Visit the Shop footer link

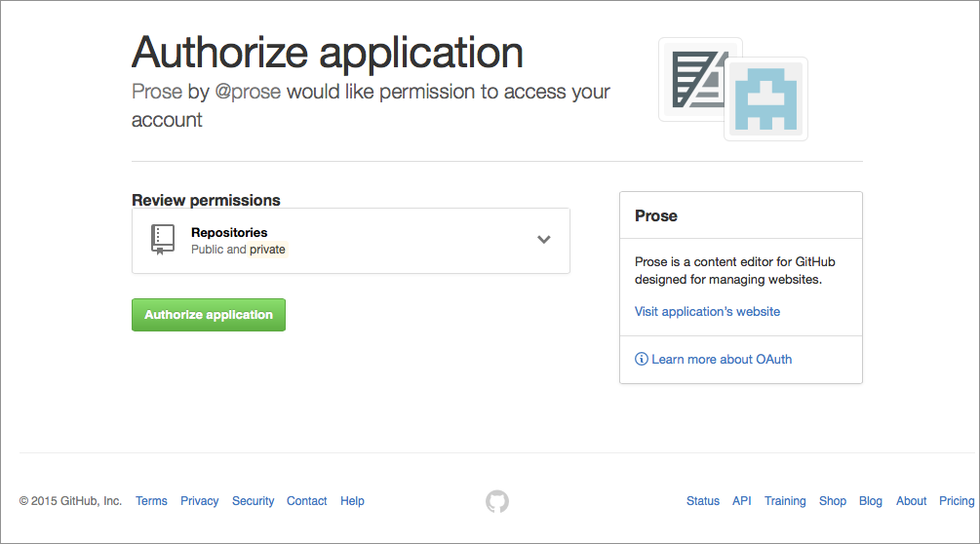(x=833, y=501)
